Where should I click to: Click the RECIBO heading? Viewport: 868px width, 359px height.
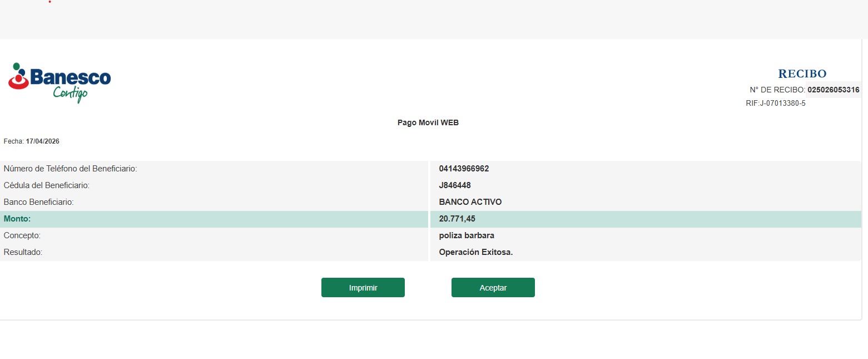(x=802, y=73)
